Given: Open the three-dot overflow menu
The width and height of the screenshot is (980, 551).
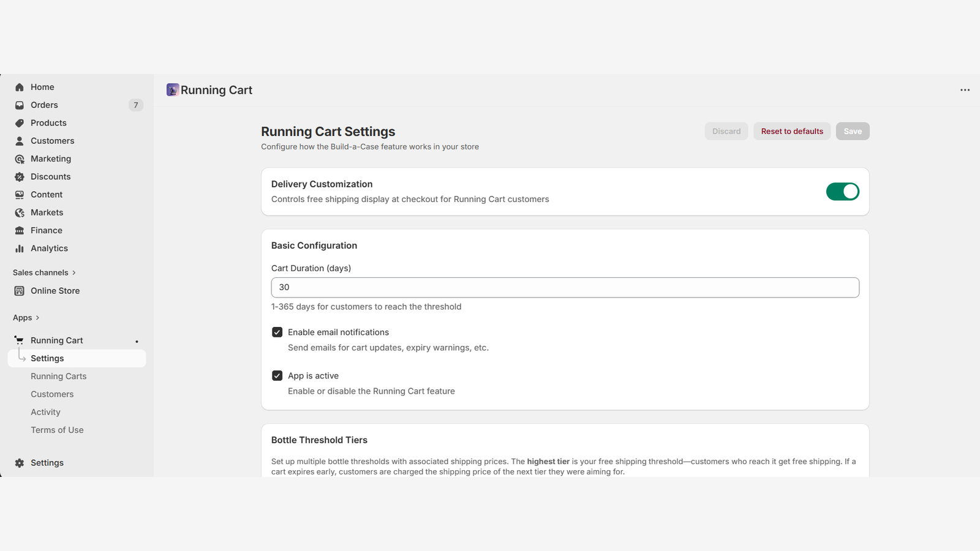Looking at the screenshot, I should [x=965, y=90].
